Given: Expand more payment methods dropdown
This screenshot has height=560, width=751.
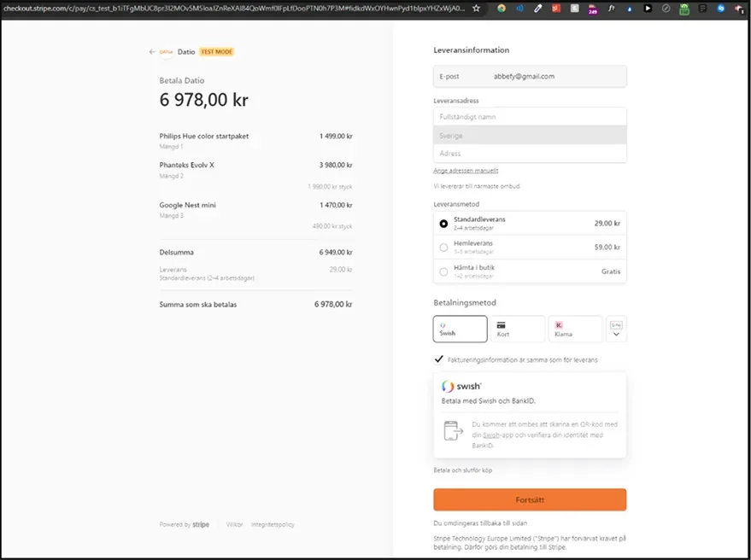Looking at the screenshot, I should click(x=616, y=330).
